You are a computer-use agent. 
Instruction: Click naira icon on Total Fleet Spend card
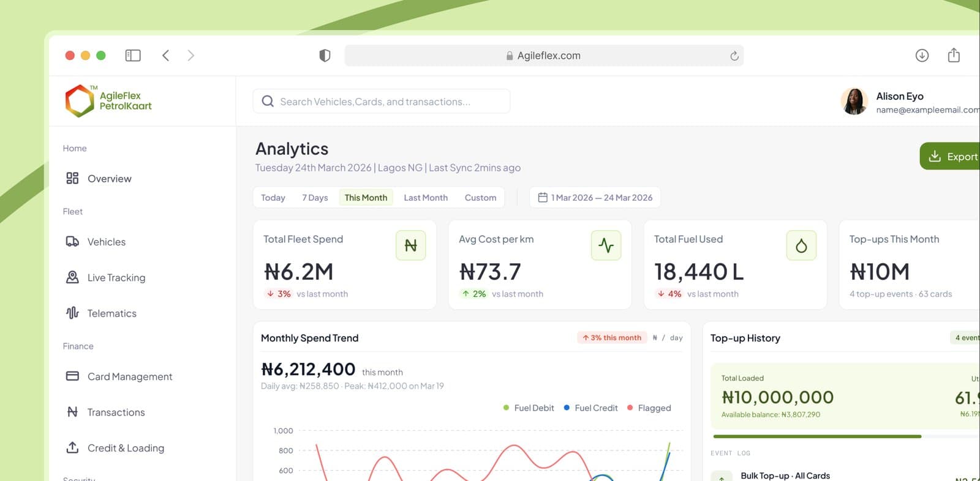(411, 245)
